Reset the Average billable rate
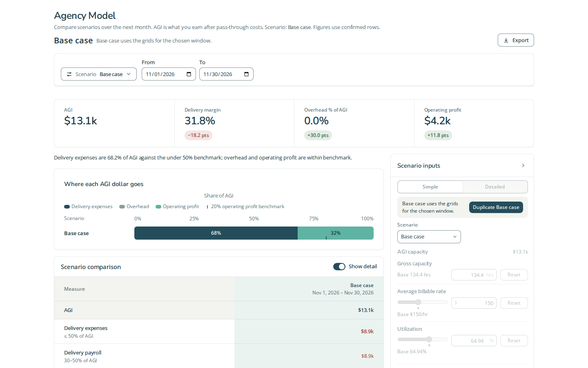 click(x=514, y=303)
